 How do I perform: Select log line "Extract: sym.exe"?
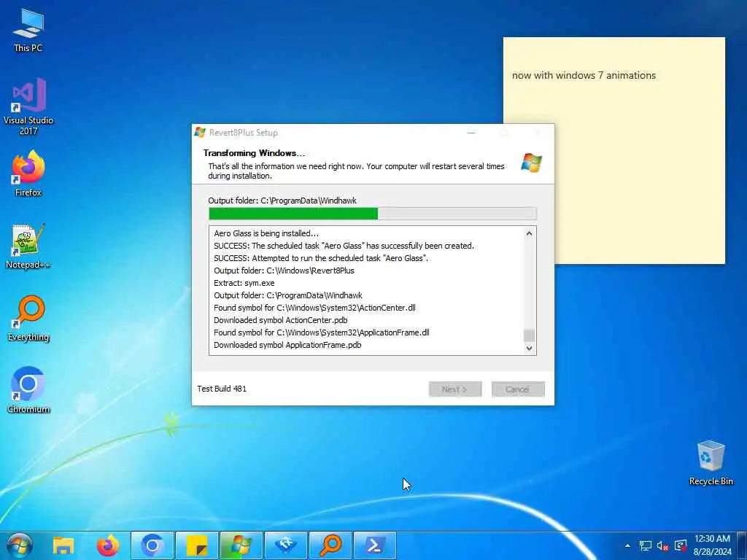(244, 283)
